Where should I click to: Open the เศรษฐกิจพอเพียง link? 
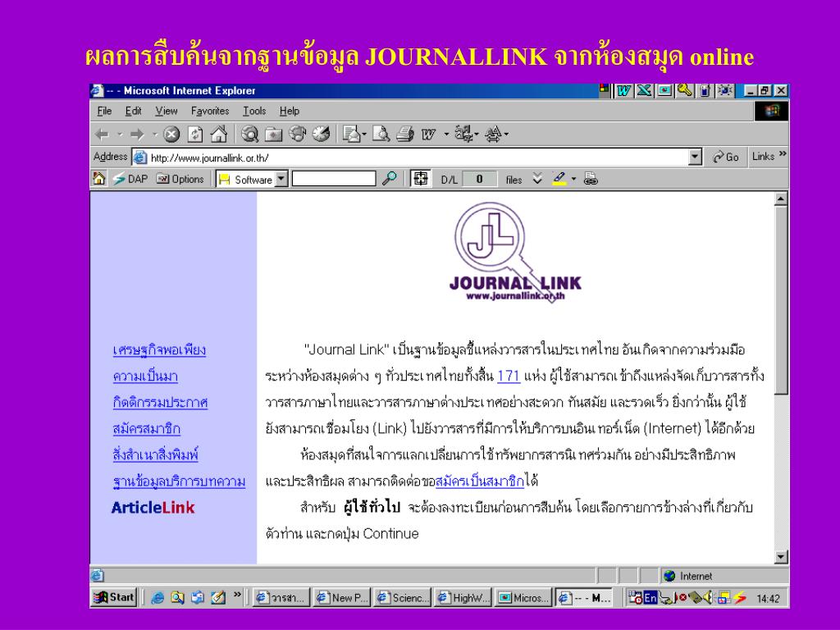[x=159, y=350]
